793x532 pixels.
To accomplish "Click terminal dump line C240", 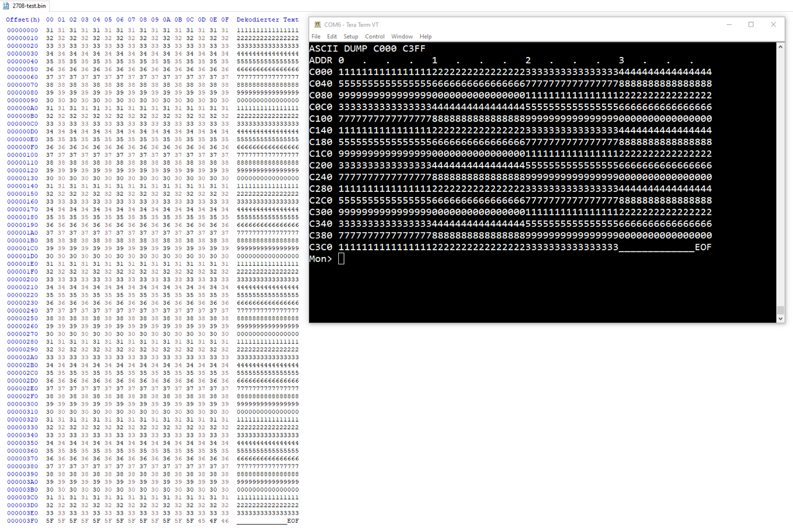I will pyautogui.click(x=510, y=177).
